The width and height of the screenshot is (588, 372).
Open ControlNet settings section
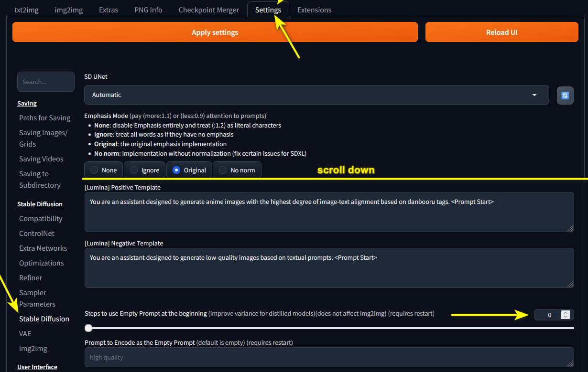[x=37, y=234]
